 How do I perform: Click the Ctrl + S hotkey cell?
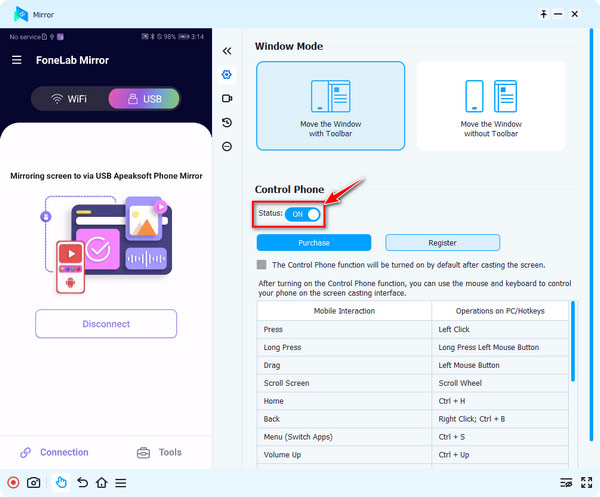(x=500, y=437)
